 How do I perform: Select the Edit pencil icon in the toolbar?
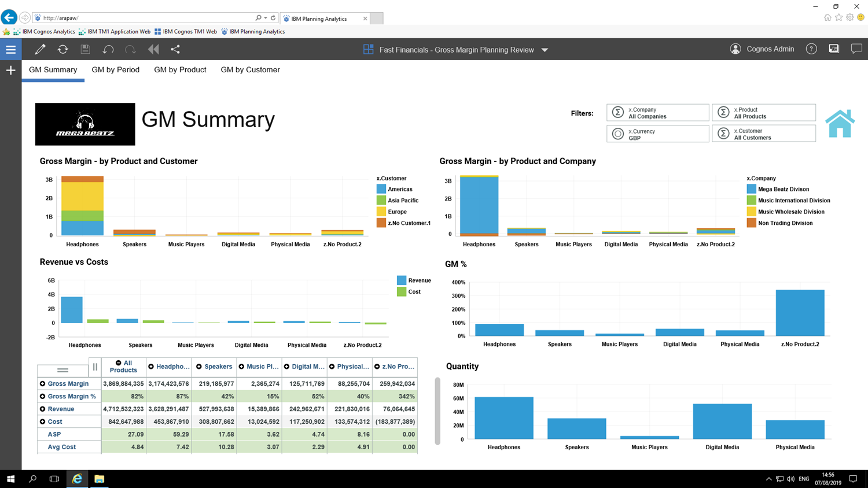pos(40,49)
